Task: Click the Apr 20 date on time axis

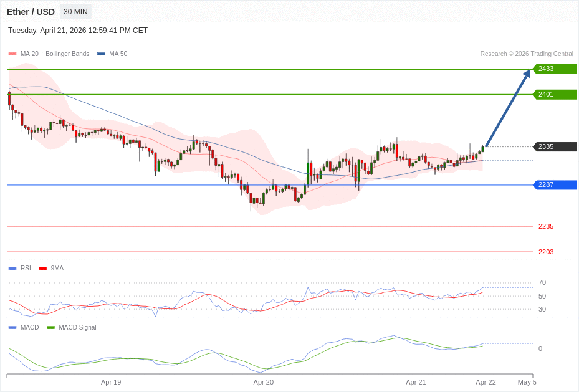Action: pyautogui.click(x=263, y=382)
